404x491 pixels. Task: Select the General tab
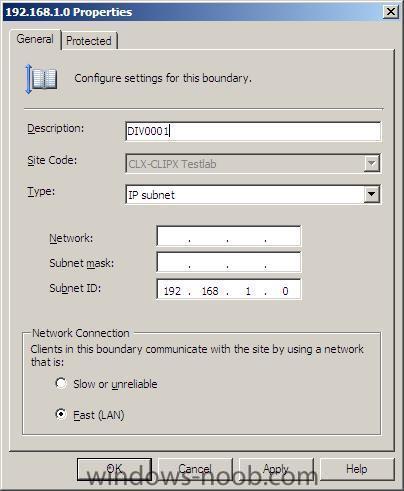(35, 39)
